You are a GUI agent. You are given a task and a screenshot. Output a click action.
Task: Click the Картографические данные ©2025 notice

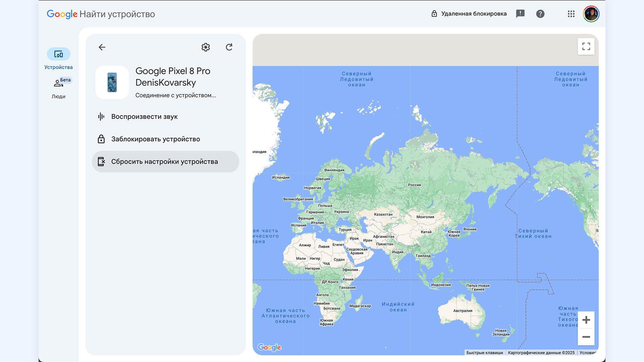click(541, 353)
